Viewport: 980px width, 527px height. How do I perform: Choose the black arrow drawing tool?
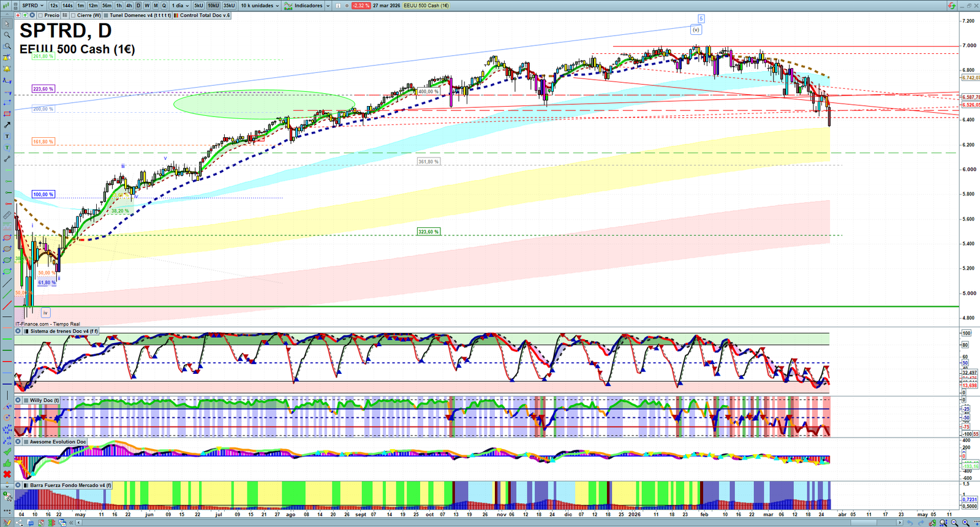tap(7, 125)
